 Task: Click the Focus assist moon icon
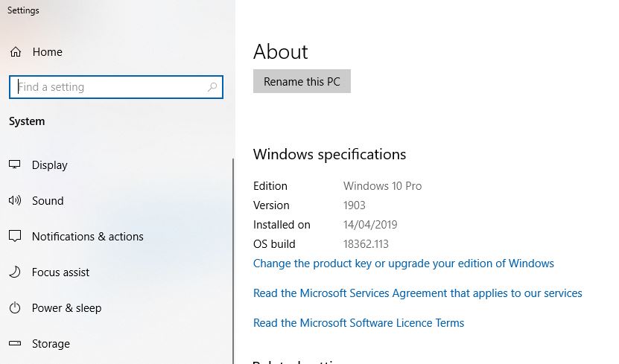15,272
